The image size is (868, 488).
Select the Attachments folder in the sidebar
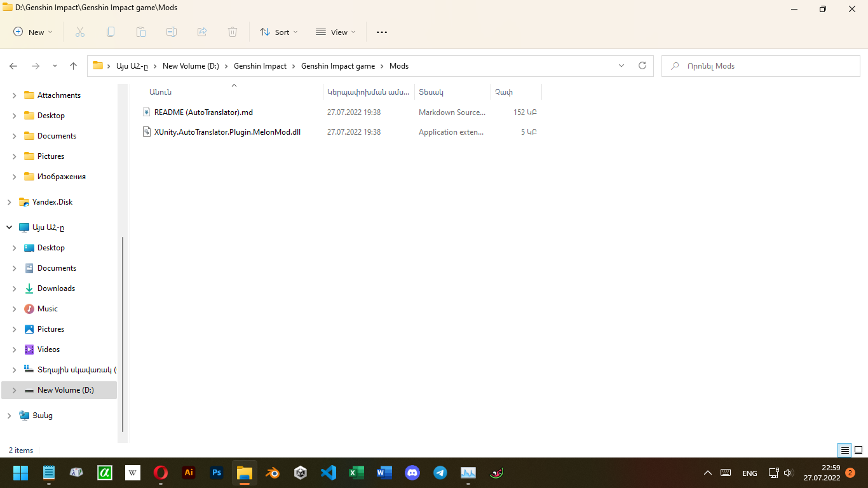[x=59, y=95]
